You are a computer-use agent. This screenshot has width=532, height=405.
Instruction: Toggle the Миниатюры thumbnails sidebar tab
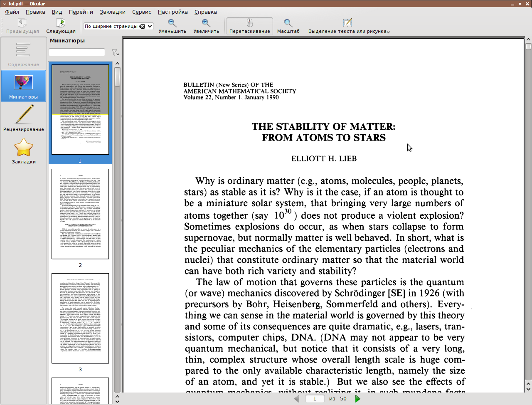click(24, 86)
